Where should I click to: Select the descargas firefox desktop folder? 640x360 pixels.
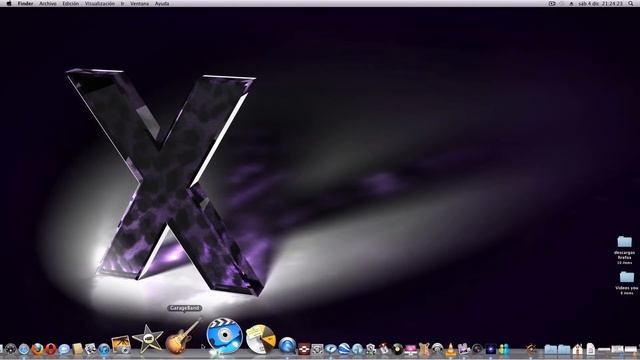click(x=624, y=249)
